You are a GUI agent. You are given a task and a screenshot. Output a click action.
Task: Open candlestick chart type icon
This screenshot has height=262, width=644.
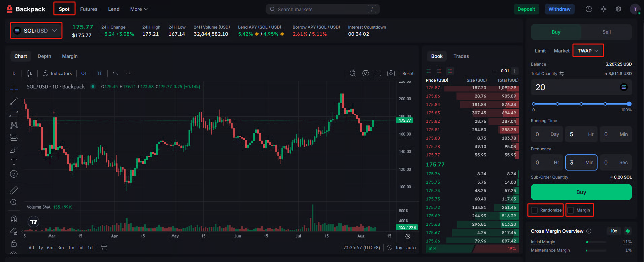tap(30, 73)
